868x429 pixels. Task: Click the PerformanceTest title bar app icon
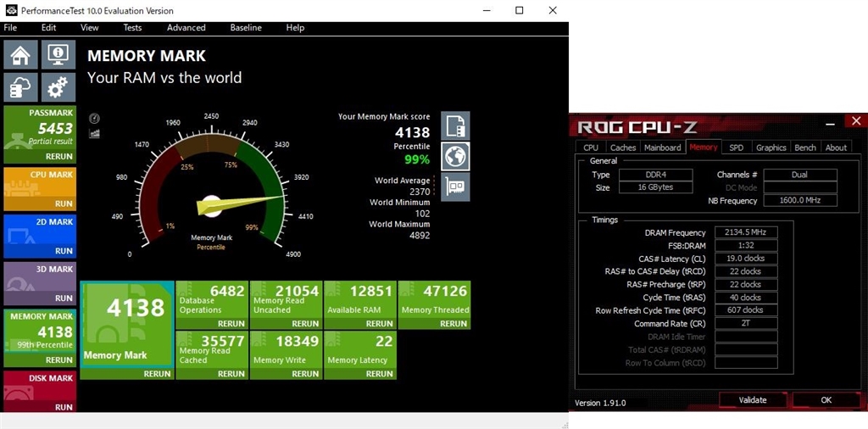(x=10, y=10)
